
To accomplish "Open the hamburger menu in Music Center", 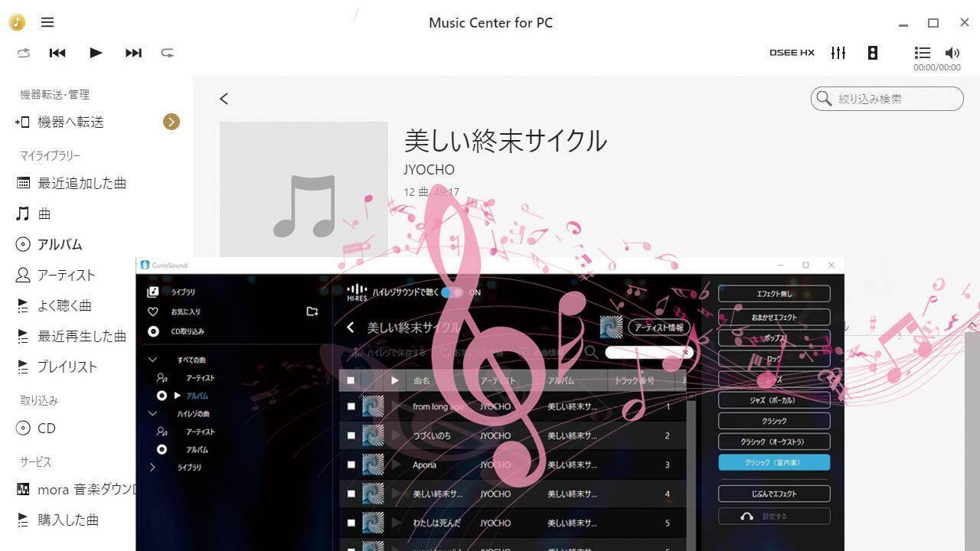I will [47, 22].
